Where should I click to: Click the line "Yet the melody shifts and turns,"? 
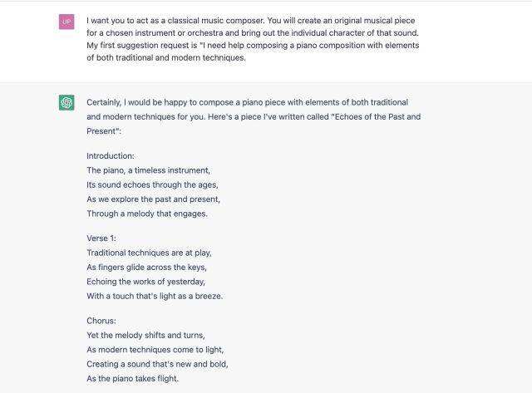[x=145, y=335]
